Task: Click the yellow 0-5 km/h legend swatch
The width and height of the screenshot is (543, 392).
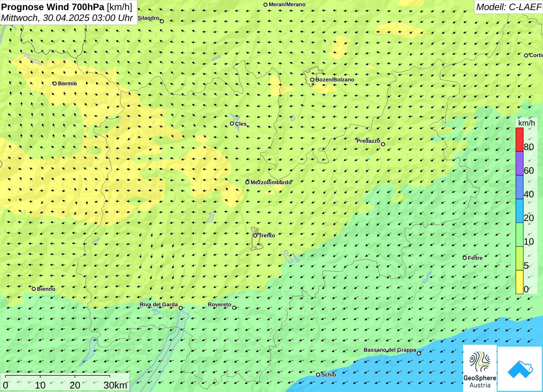Action: pos(519,282)
